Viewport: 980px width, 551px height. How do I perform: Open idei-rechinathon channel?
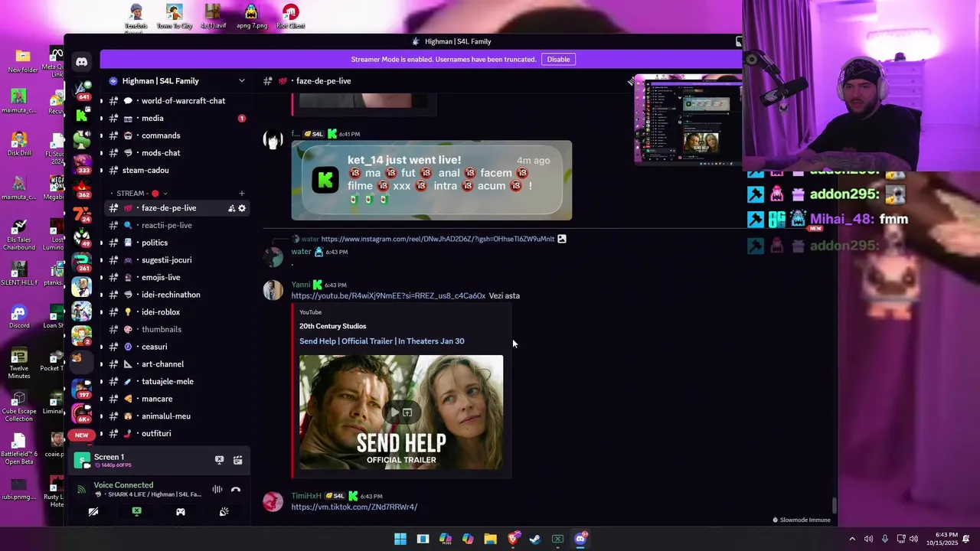176,295
